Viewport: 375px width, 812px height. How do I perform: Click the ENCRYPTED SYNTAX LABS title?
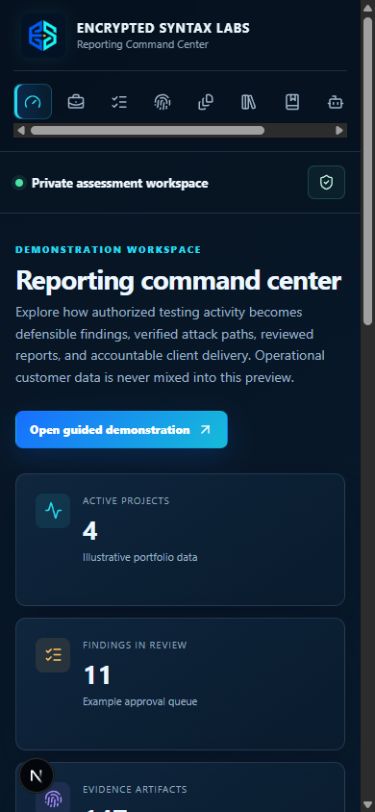point(163,28)
